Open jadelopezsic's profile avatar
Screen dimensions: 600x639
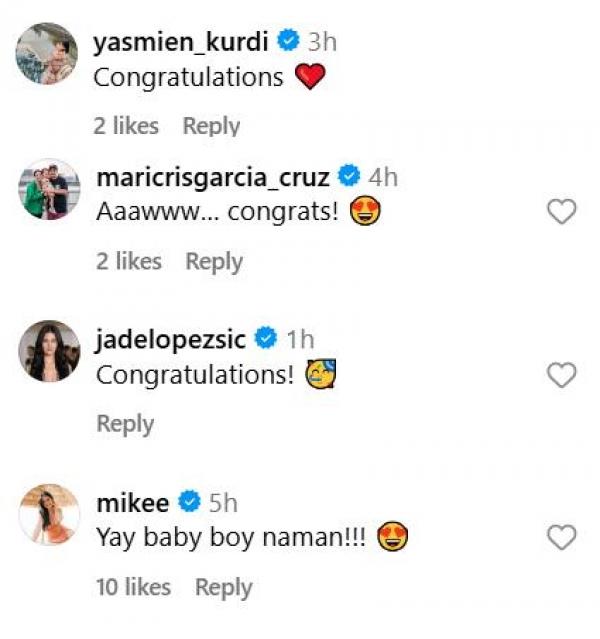point(49,351)
